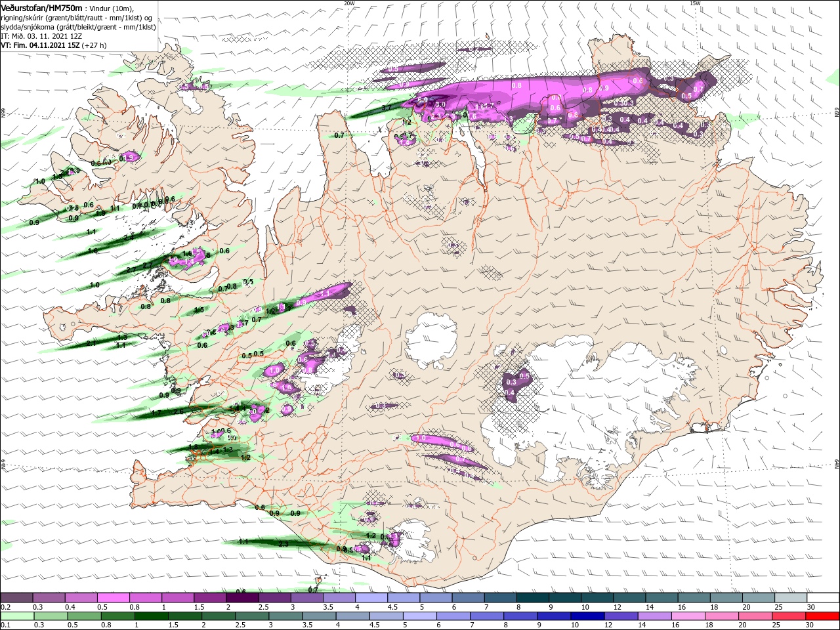Click the pink 0.5 swatch in the snow legend
Viewport: 840px width, 630px height.
(114, 598)
